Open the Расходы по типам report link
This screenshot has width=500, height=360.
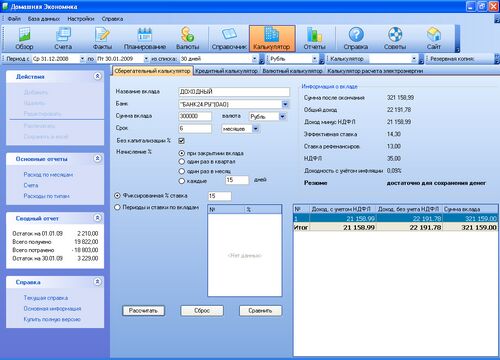[x=46, y=196]
